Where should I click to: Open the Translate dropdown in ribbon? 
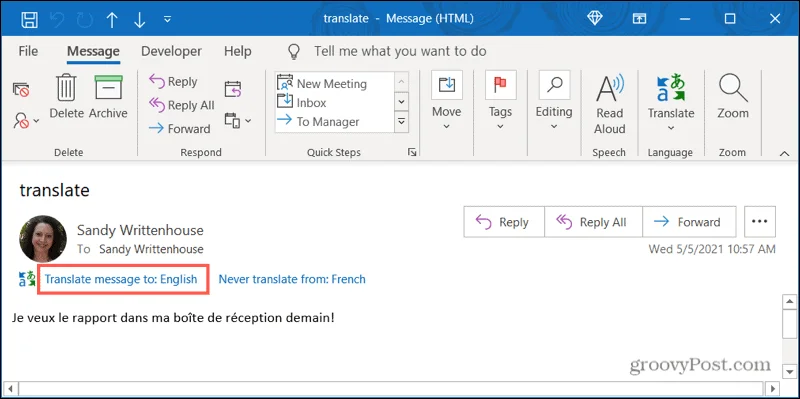(x=671, y=102)
